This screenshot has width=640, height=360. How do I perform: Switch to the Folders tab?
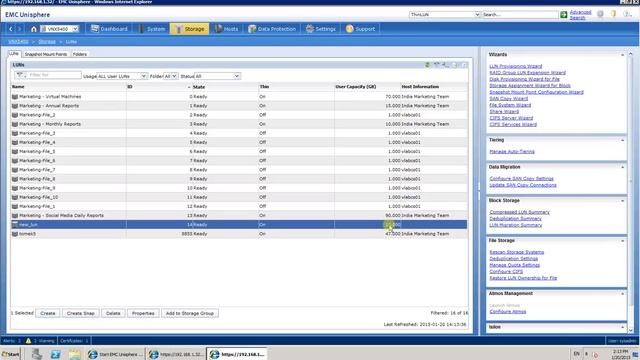[x=80, y=54]
